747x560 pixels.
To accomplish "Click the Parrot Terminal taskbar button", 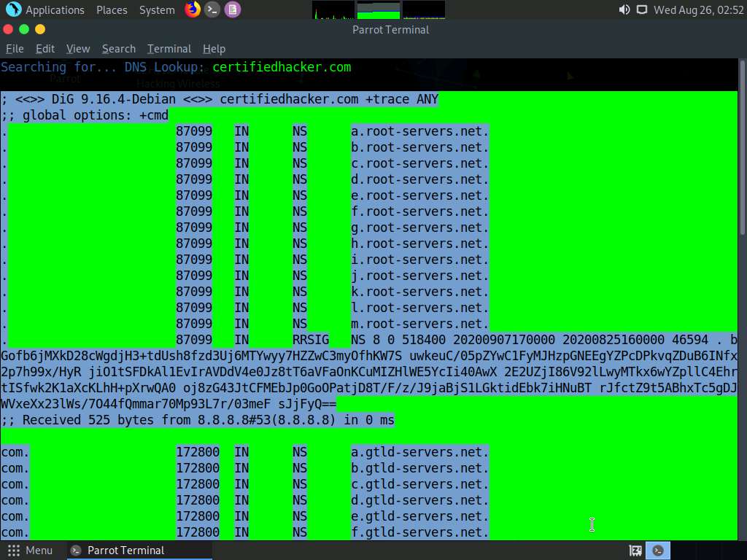I will (139, 551).
